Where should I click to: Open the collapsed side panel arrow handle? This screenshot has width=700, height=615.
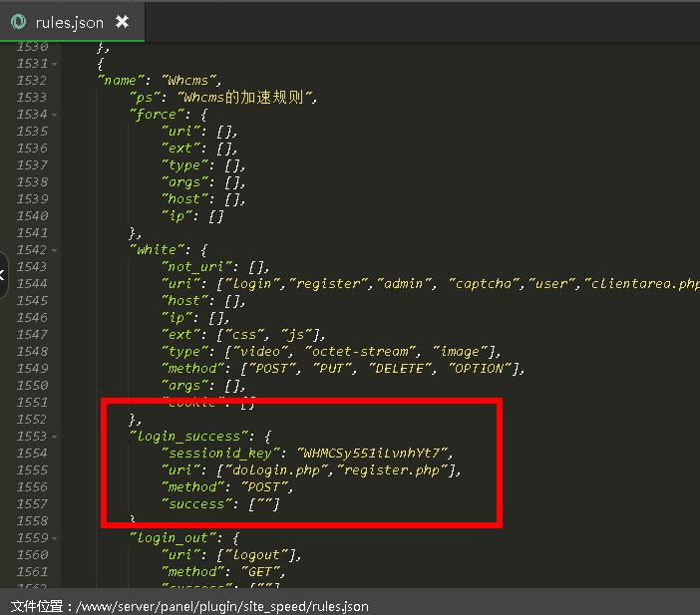pyautogui.click(x=3, y=275)
